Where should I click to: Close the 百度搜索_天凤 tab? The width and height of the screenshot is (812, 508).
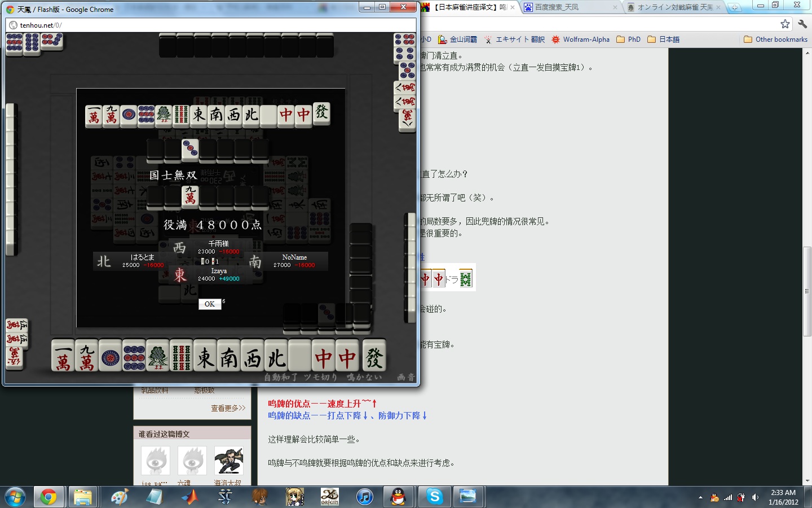pos(615,7)
